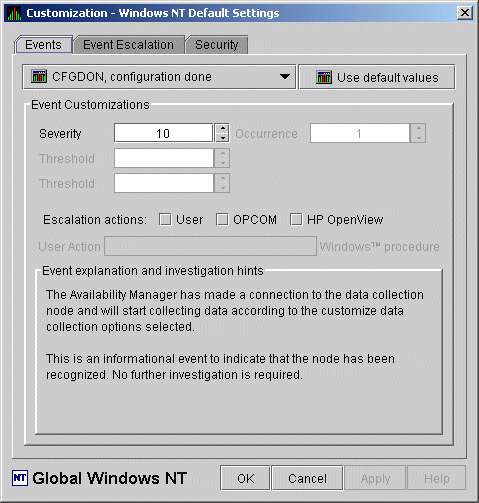Confirm with the OK button
Screen dimensions: 479x503
click(245, 478)
